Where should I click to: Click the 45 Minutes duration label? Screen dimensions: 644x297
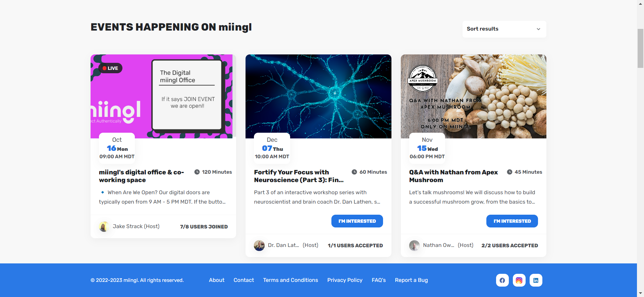point(528,172)
